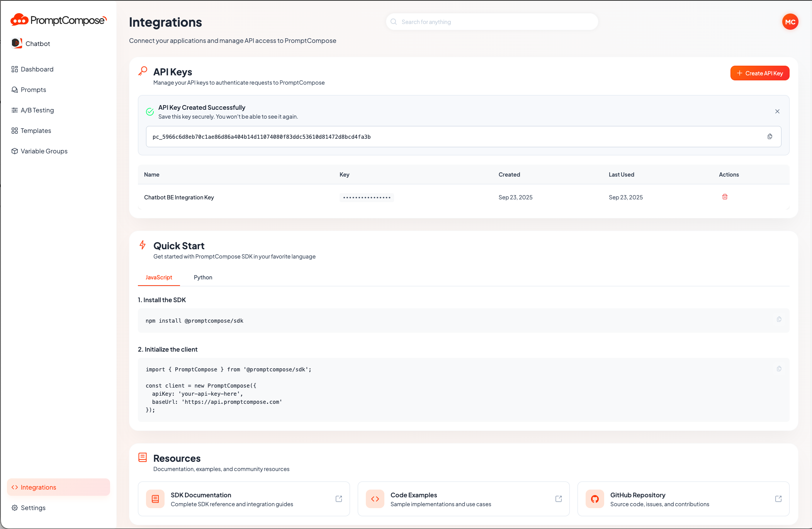The width and height of the screenshot is (812, 529).
Task: Select Variable Groups in the sidebar
Action: (44, 151)
